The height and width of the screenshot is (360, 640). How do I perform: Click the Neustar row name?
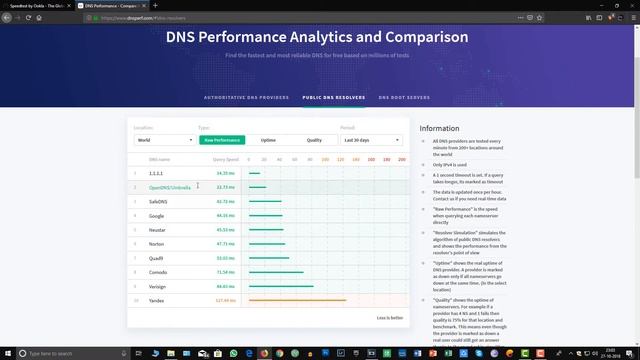[157, 230]
